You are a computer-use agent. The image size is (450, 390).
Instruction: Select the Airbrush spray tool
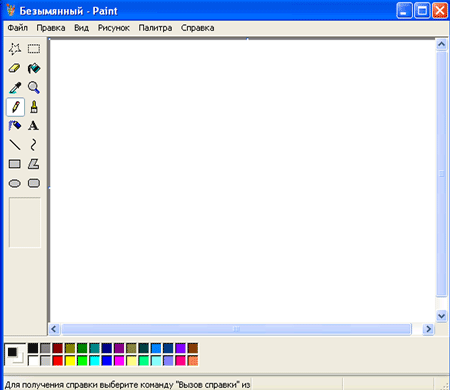(x=15, y=126)
